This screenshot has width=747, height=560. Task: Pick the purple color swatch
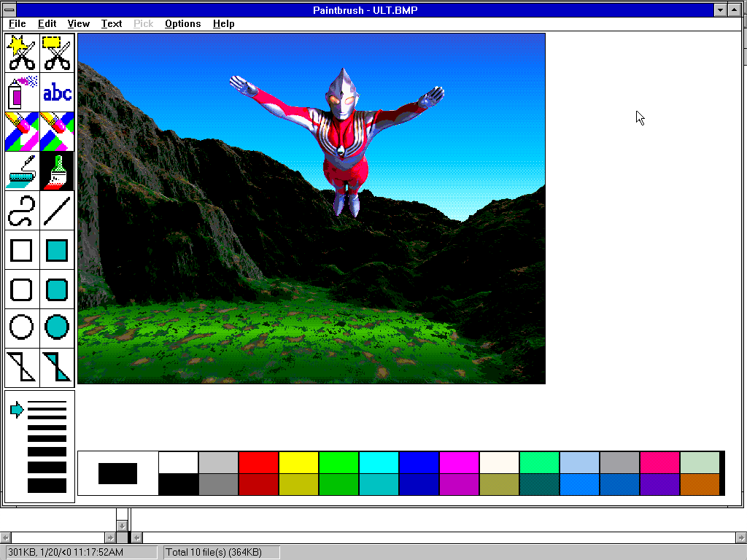(659, 484)
